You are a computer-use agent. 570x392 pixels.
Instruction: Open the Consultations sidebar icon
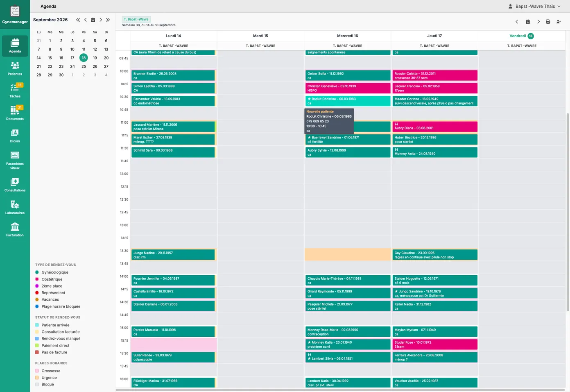point(15,185)
